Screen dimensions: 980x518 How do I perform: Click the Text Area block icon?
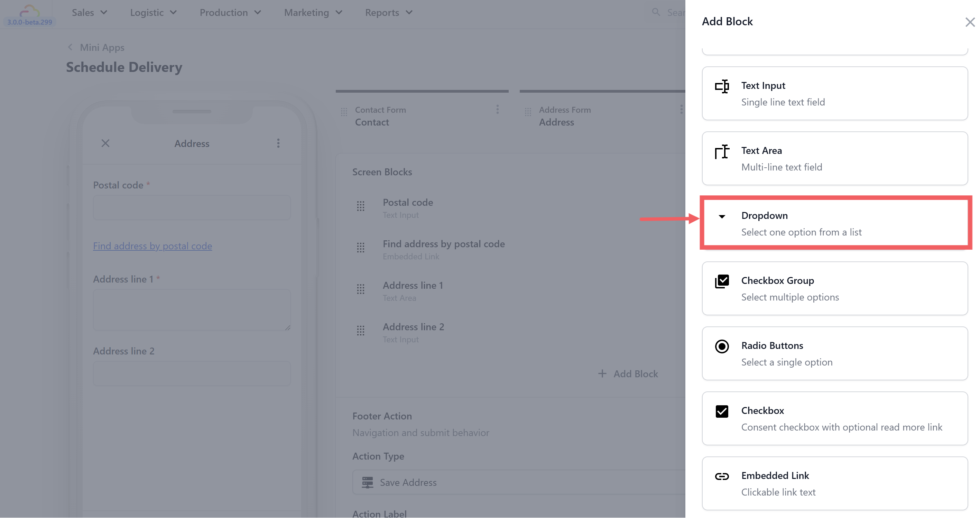(721, 151)
